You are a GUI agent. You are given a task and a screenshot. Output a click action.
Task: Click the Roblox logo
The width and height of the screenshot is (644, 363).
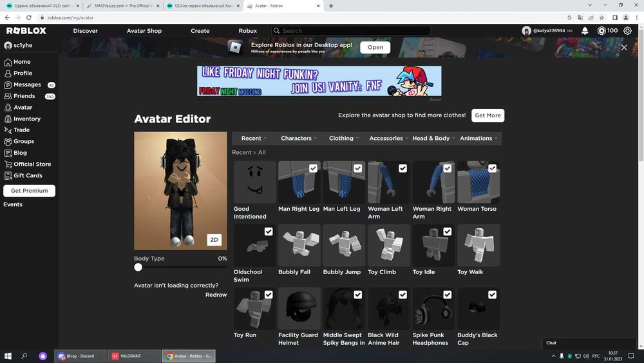(26, 31)
